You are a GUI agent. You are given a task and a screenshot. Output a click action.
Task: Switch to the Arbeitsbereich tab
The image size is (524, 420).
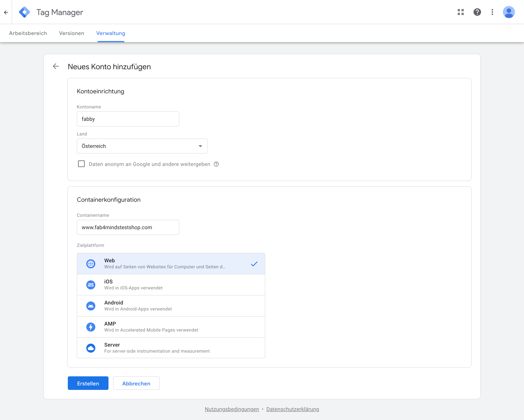(x=28, y=33)
